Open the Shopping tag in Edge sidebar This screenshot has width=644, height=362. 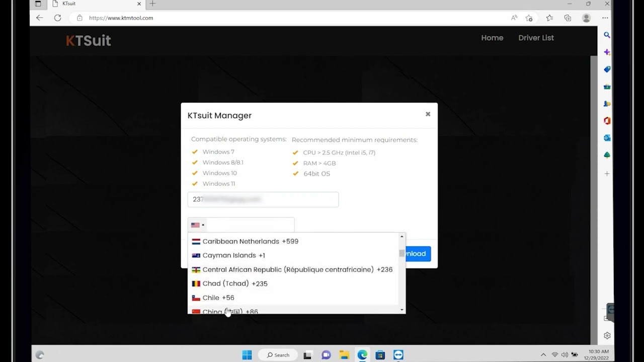click(x=607, y=69)
